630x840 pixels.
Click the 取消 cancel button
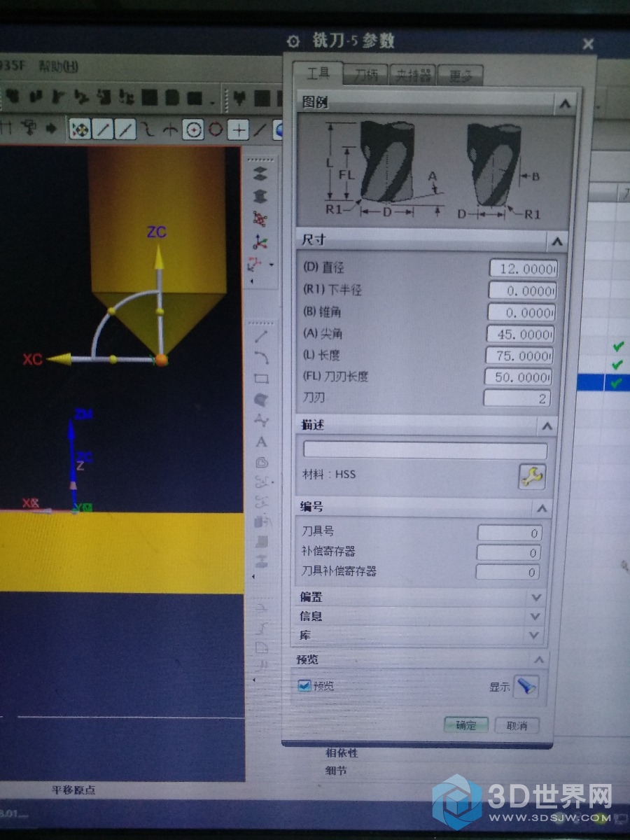pos(517,725)
